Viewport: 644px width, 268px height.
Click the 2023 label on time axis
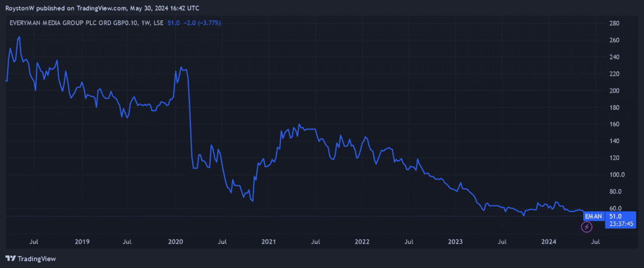[x=456, y=242]
